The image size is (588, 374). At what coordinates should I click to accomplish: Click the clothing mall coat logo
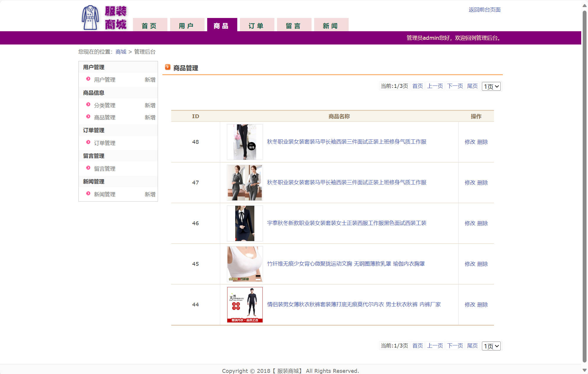click(x=90, y=18)
